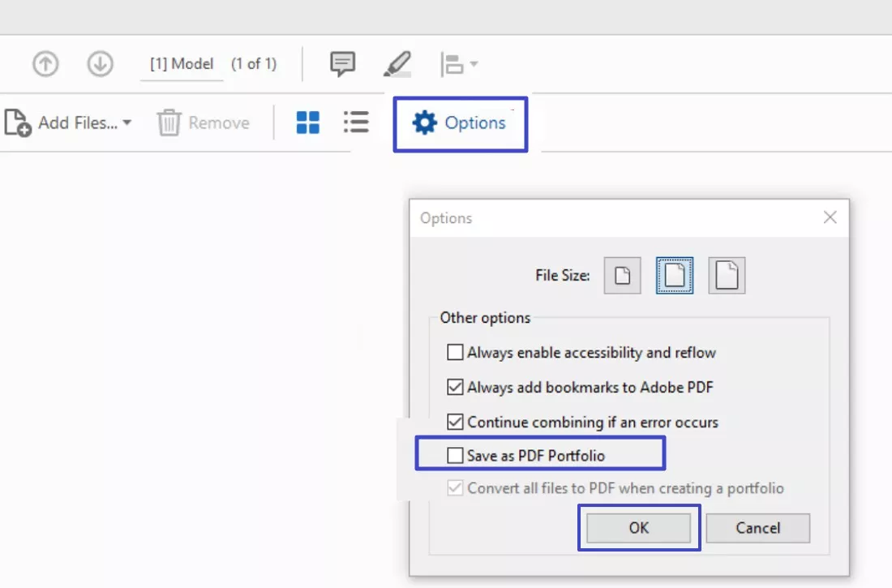Check Save as PDF Portfolio
Image resolution: width=892 pixels, height=588 pixels.
click(x=456, y=455)
